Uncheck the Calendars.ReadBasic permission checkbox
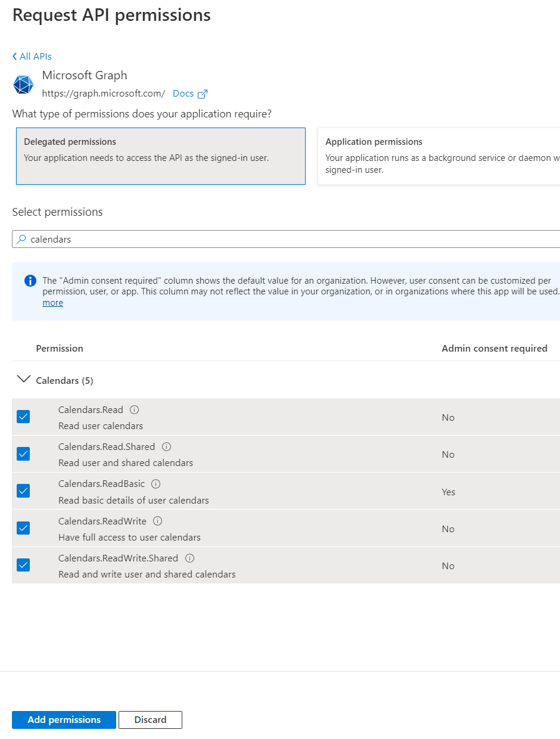 pos(23,491)
